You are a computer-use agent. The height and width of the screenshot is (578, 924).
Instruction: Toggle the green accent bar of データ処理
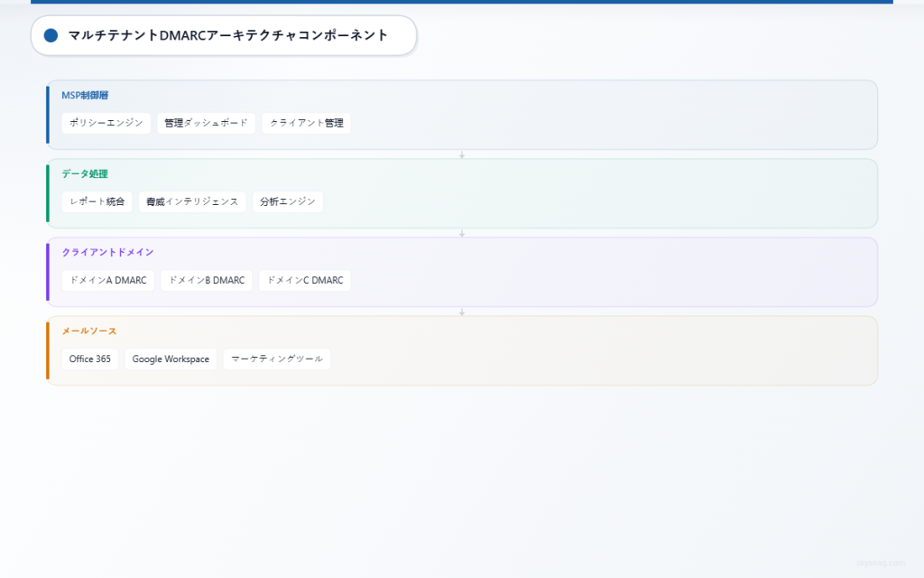[49, 193]
